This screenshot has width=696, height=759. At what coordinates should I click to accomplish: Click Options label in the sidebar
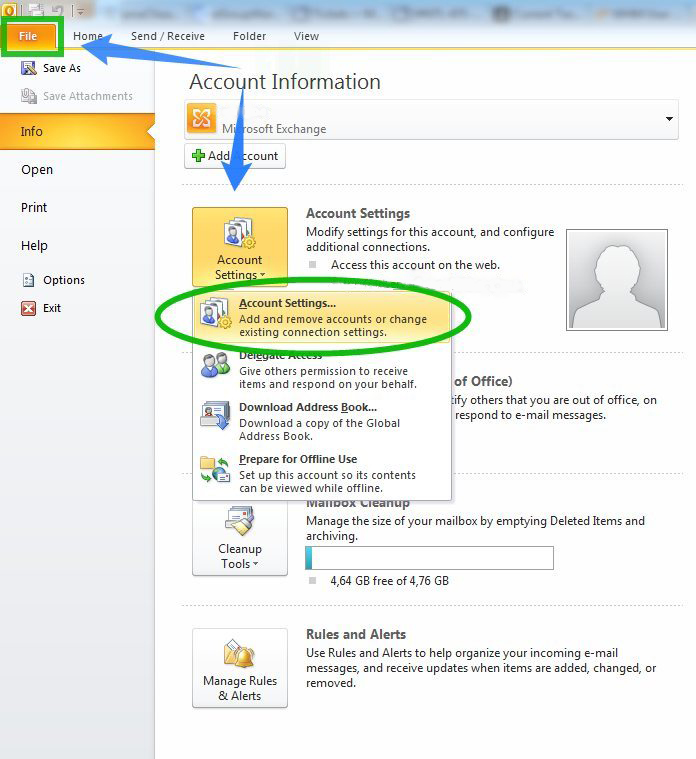coord(64,280)
